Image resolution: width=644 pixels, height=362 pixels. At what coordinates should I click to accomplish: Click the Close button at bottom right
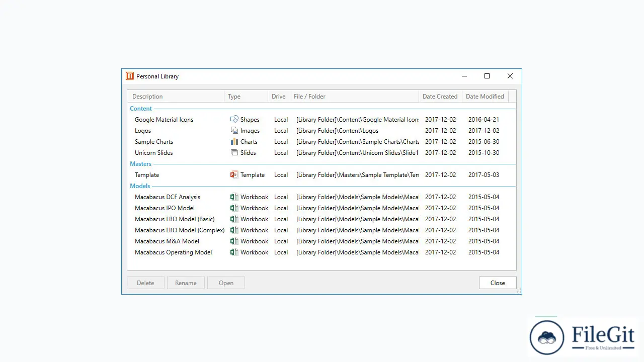coord(498,283)
